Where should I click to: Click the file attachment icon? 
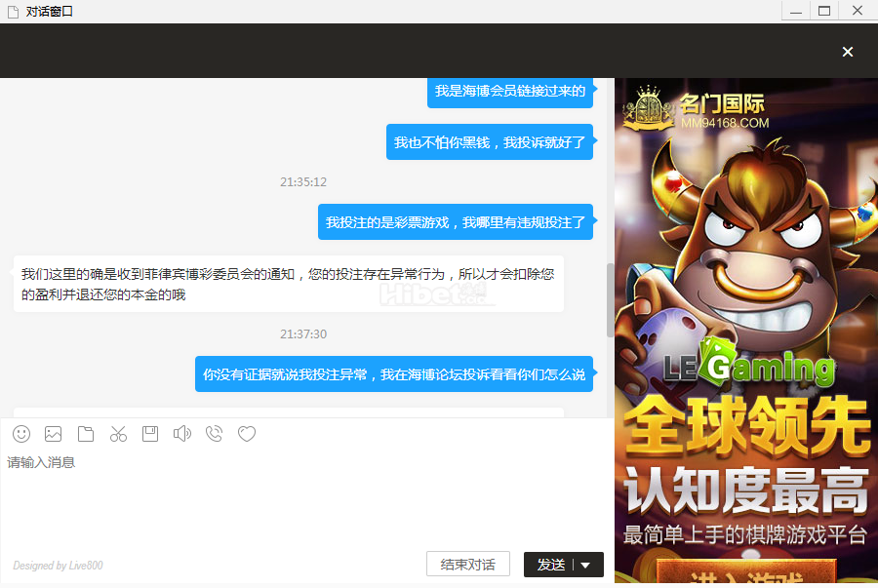tap(86, 434)
